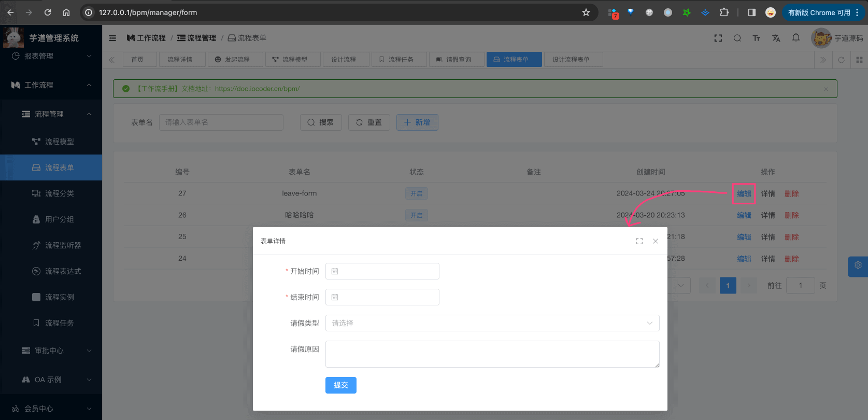Expand OA 示例 sidebar menu

(x=51, y=380)
